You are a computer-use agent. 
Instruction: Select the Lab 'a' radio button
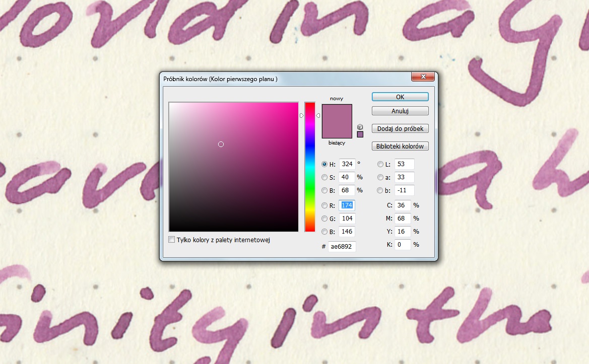point(381,177)
